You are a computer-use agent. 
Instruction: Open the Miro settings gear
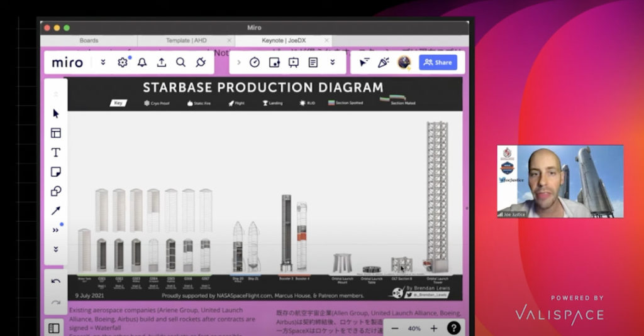123,62
